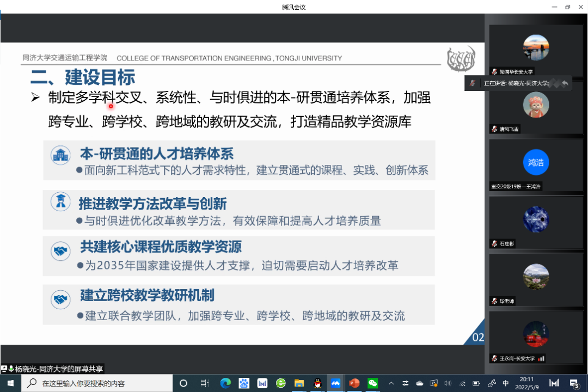Open PowerPoint from the taskbar

[354, 383]
